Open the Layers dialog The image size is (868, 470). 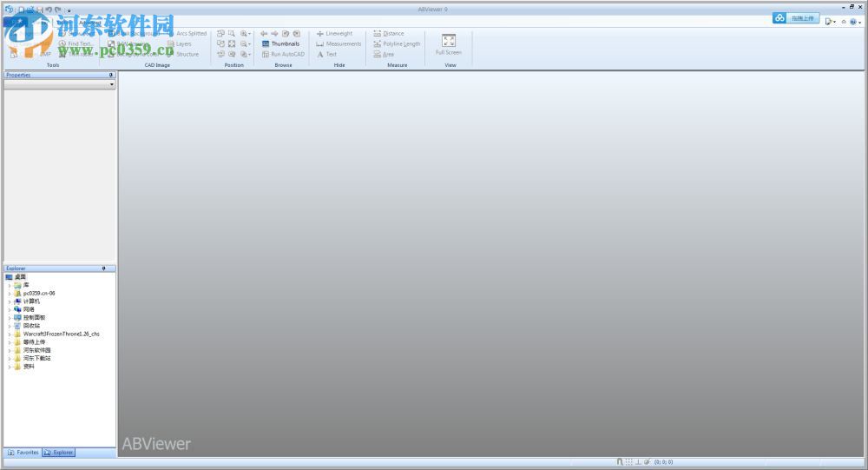point(179,43)
